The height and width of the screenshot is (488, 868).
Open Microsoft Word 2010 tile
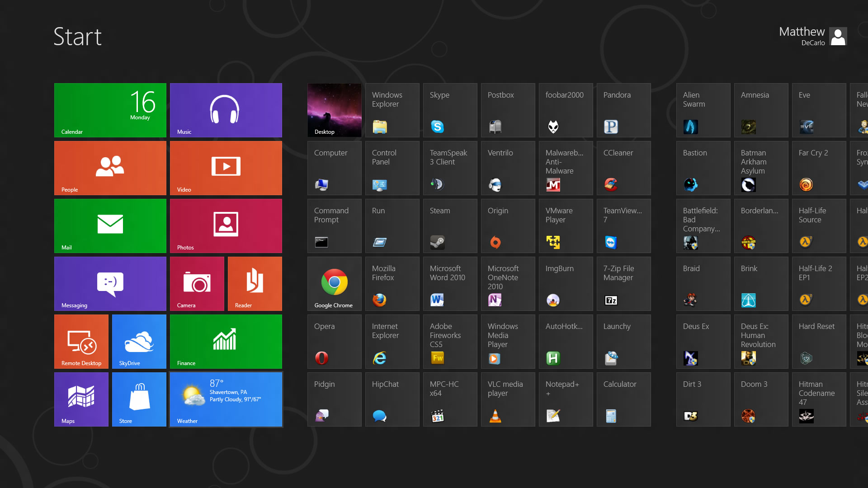450,284
